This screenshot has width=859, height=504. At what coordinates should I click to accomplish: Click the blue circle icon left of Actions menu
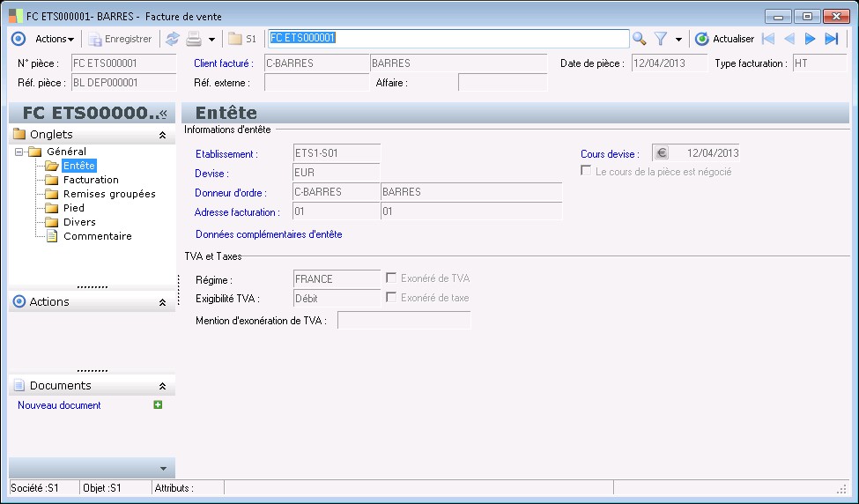19,39
